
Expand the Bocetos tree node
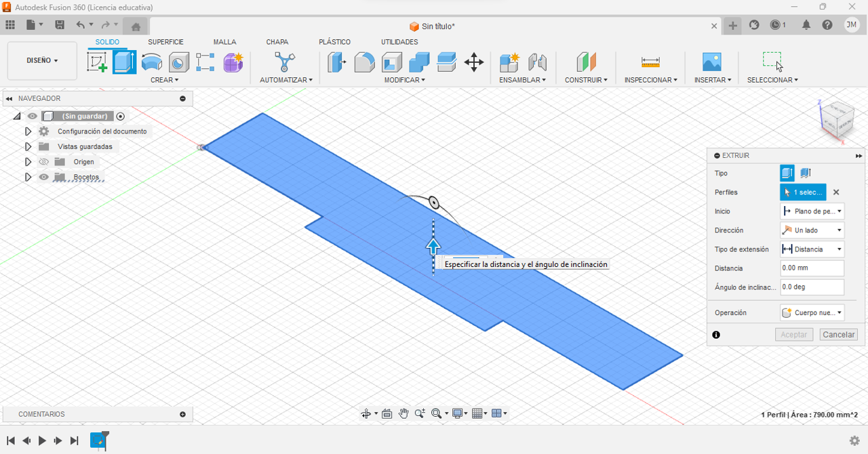click(x=28, y=178)
